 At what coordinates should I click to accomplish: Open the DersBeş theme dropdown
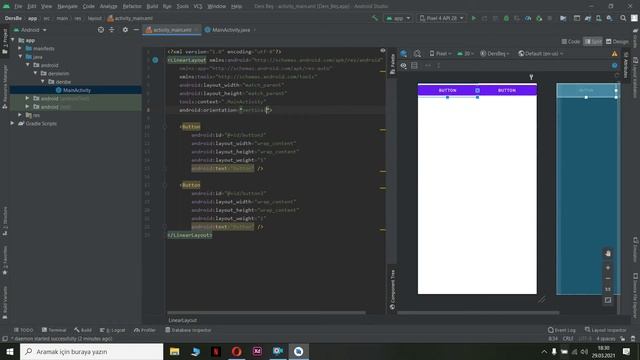495,53
